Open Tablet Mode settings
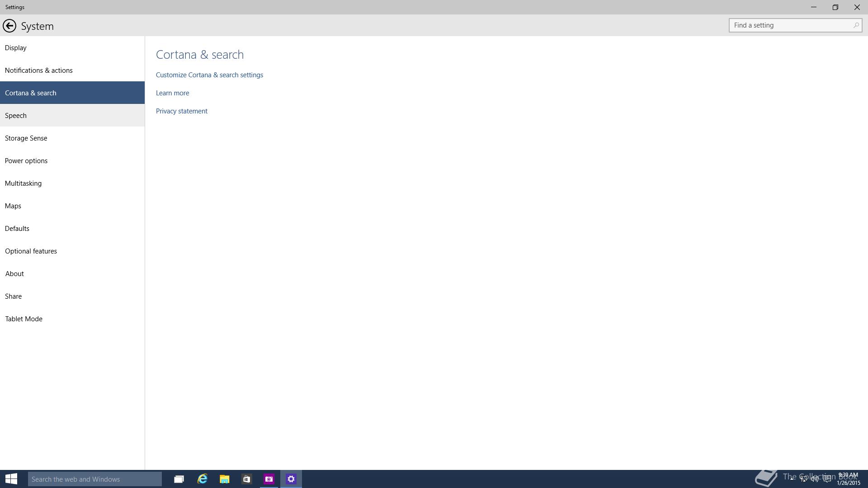This screenshot has height=488, width=868. (x=72, y=319)
